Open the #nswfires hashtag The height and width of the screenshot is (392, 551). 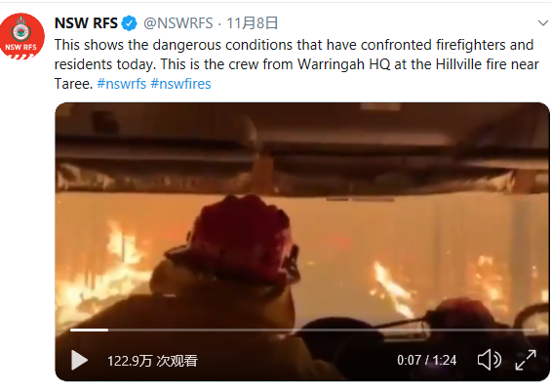tap(180, 84)
